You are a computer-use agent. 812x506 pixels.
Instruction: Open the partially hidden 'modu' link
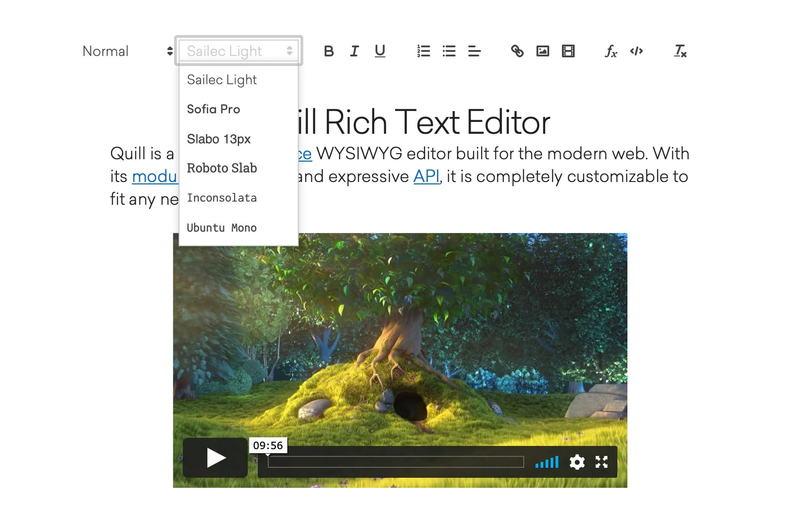[x=155, y=177]
